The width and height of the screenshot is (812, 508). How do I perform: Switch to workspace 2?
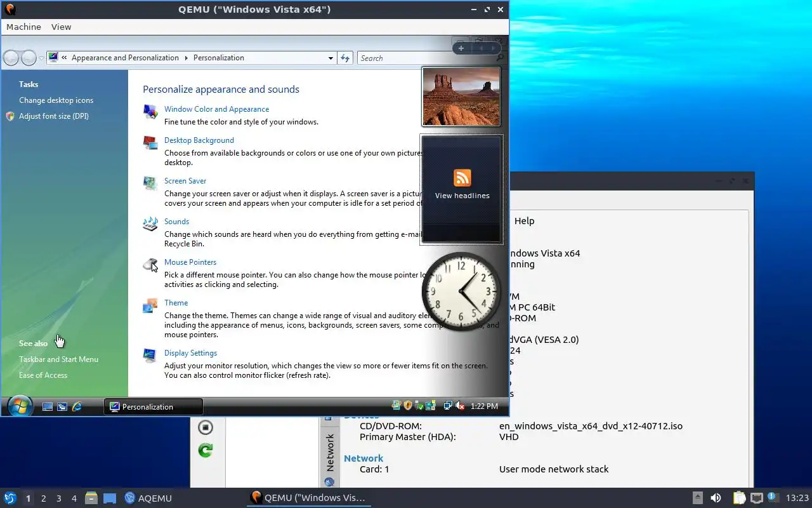coord(43,498)
